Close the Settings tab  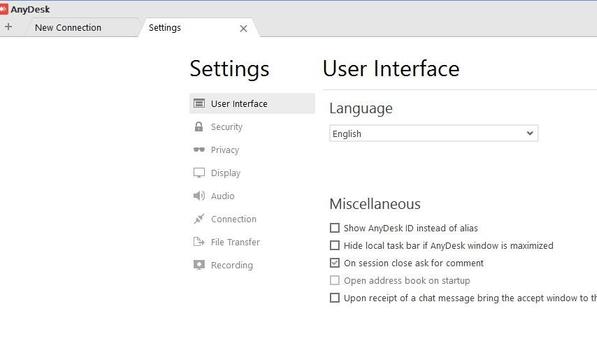coord(243,29)
